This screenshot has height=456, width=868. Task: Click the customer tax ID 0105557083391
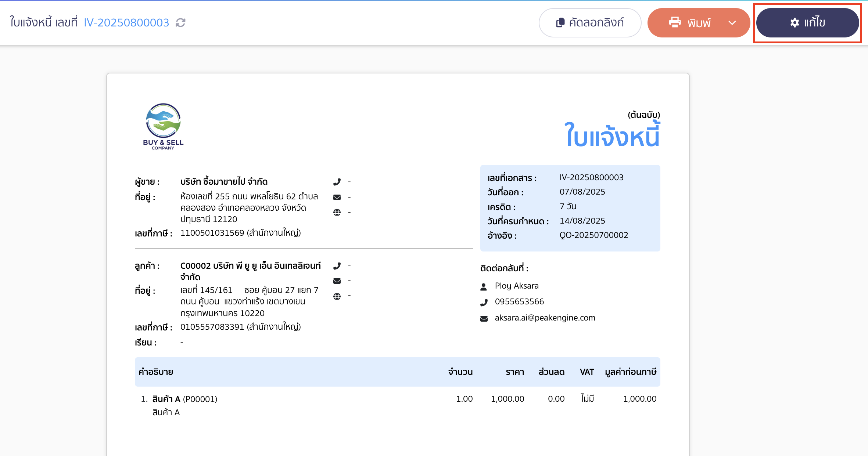coord(212,327)
